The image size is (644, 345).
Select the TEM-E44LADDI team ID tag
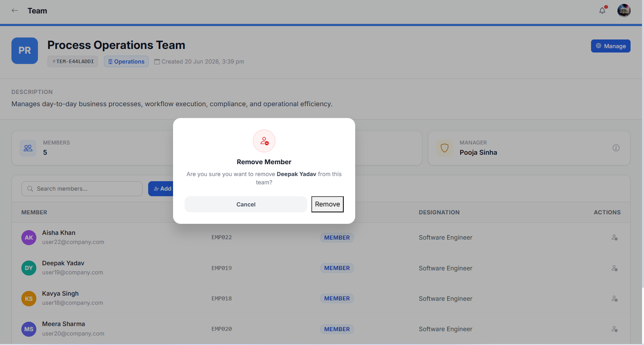tap(73, 62)
